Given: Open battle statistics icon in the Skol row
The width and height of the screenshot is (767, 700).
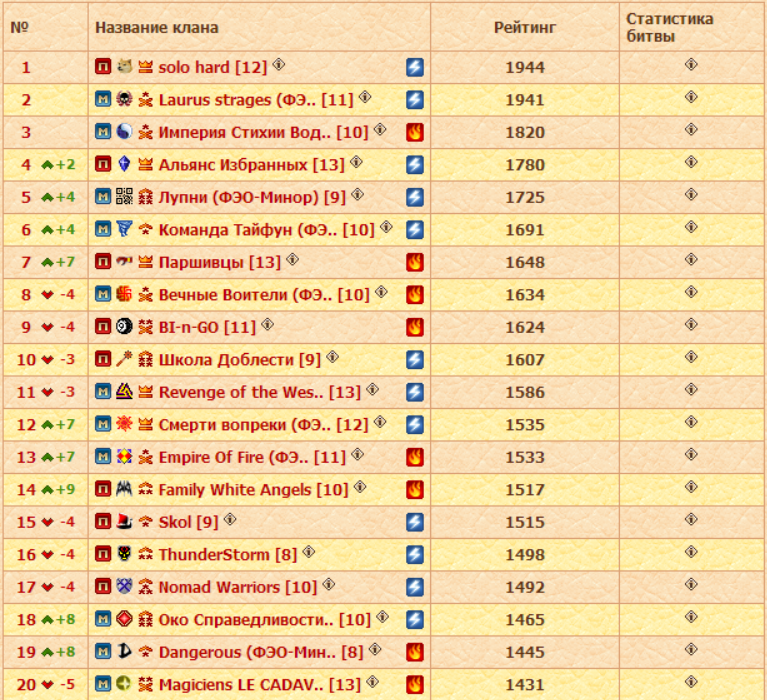Looking at the screenshot, I should pyautogui.click(x=691, y=520).
